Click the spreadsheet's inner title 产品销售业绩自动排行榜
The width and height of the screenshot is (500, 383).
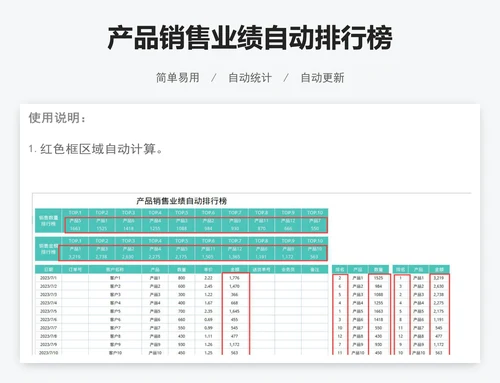(182, 201)
